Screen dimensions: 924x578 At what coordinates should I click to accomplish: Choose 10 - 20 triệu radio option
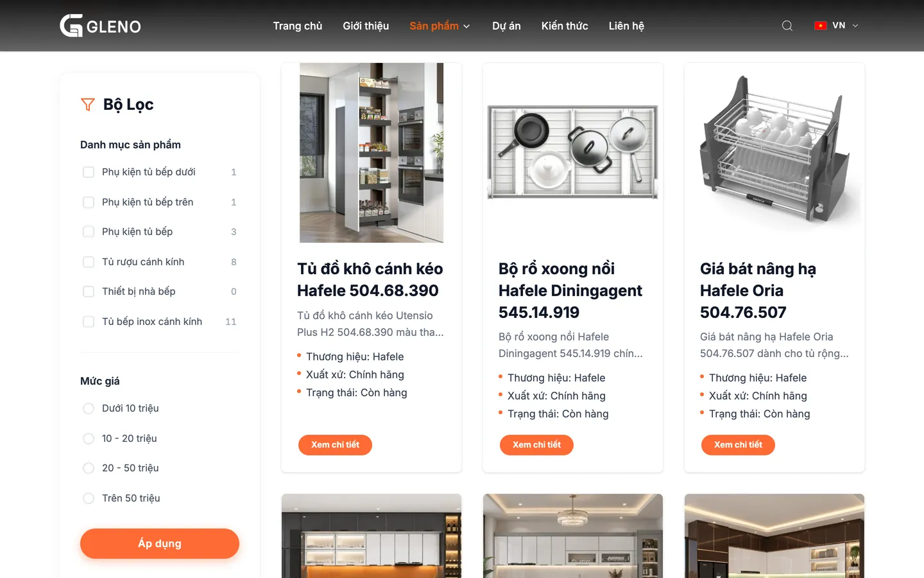pyautogui.click(x=89, y=439)
